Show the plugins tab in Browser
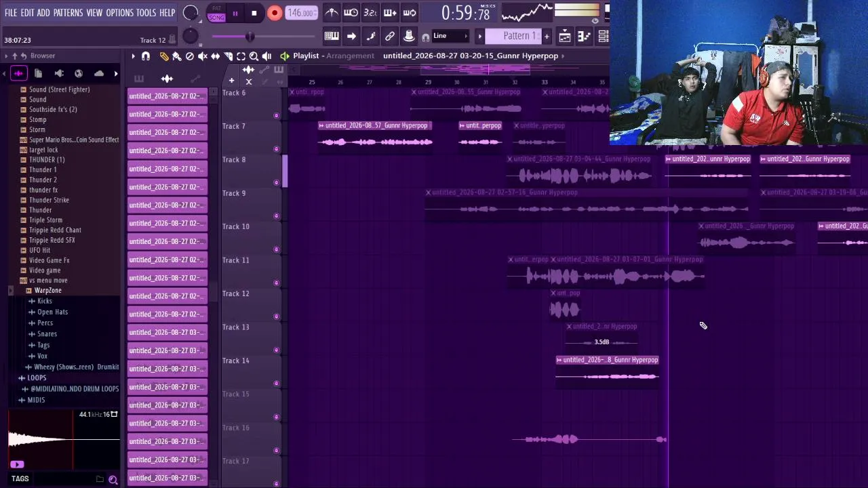 [59, 73]
